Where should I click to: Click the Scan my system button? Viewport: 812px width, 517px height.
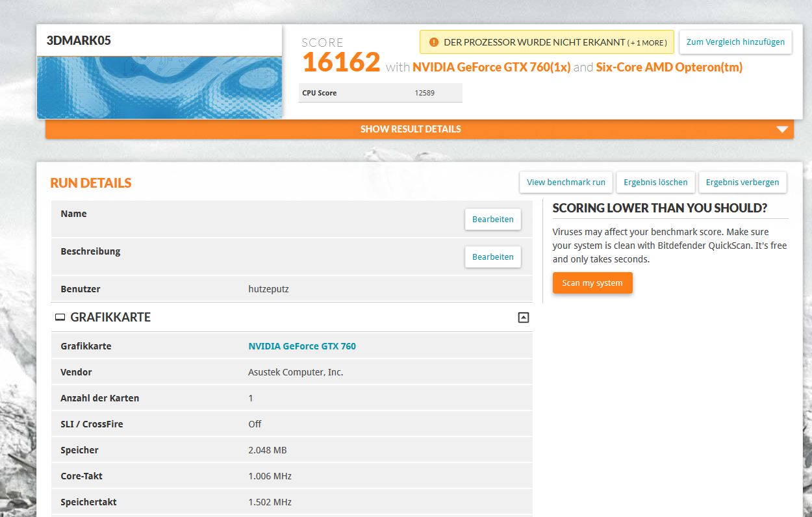[x=592, y=283]
